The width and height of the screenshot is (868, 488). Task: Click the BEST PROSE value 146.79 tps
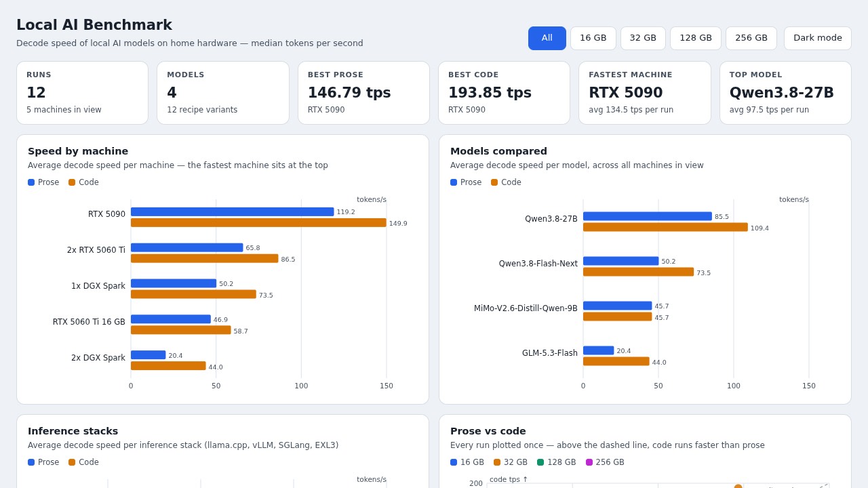tap(349, 93)
